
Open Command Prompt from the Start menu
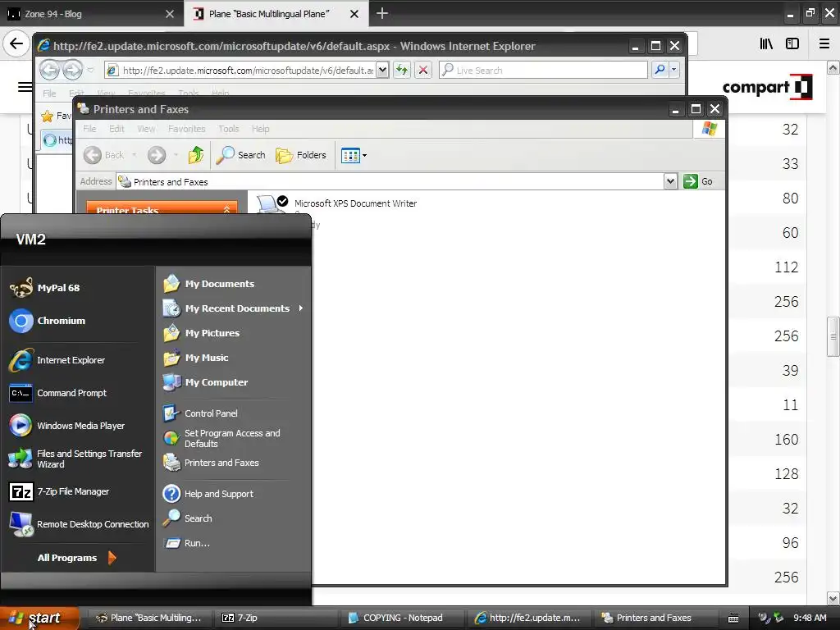[x=58, y=393]
